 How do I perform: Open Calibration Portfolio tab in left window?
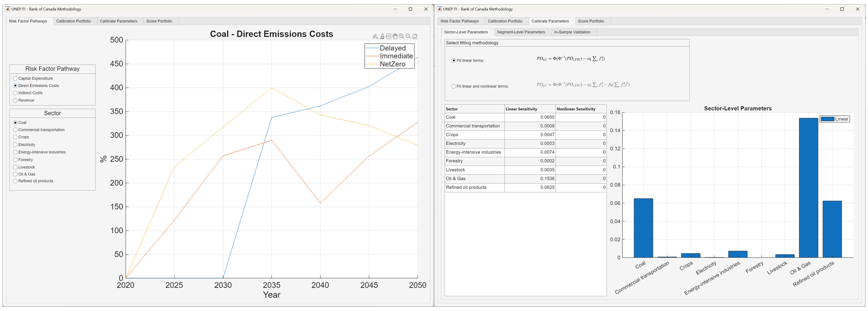73,21
